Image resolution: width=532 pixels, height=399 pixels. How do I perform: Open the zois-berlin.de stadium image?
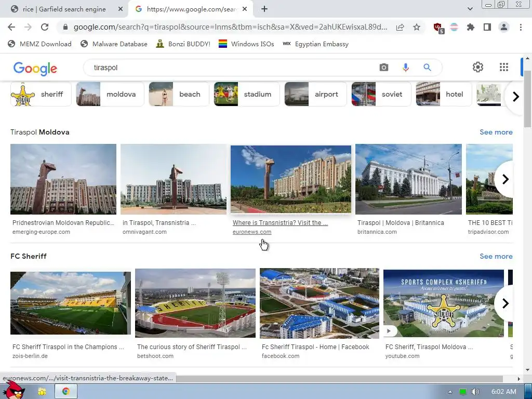[71, 303]
